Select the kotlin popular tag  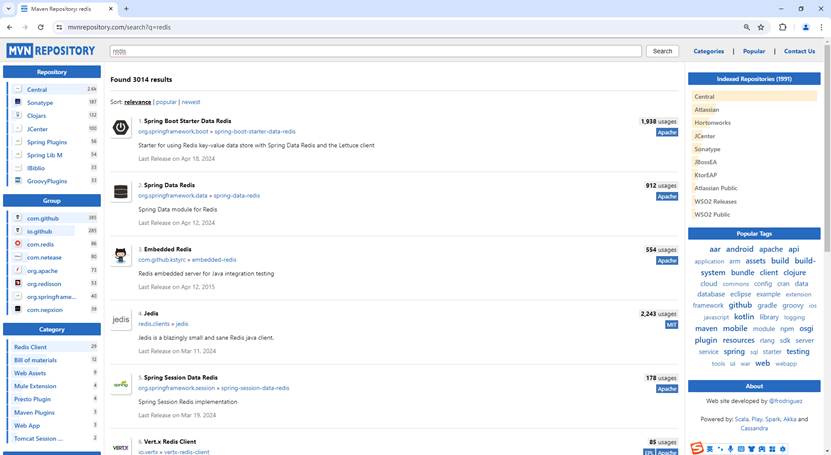pyautogui.click(x=744, y=316)
